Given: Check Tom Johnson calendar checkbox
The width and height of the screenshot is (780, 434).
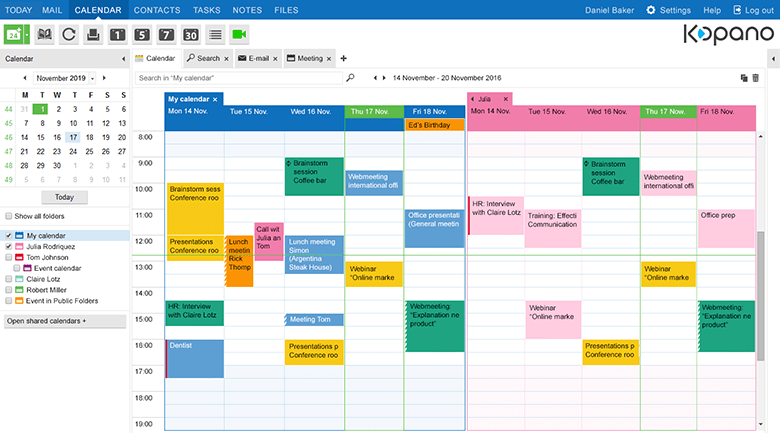Looking at the screenshot, I should point(8,257).
